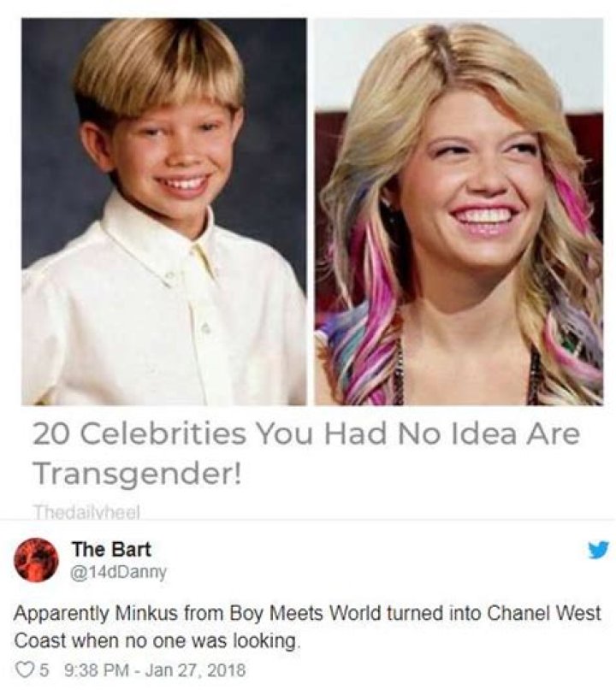Open the 20 Celebrities headline link

[306, 454]
